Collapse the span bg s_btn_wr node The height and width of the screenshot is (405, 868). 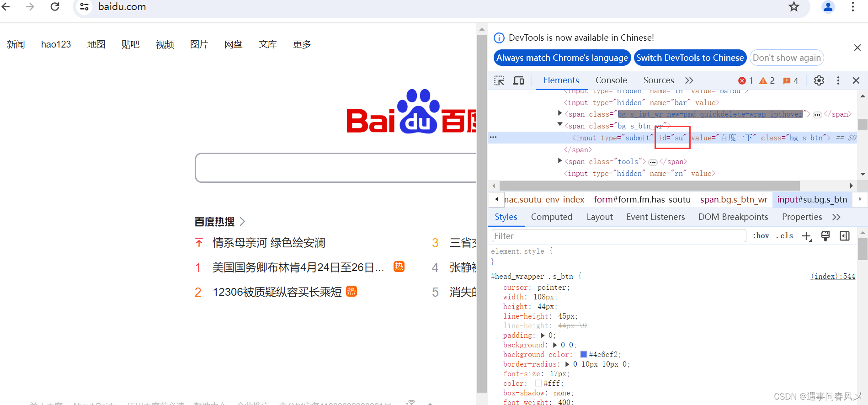[x=560, y=124]
